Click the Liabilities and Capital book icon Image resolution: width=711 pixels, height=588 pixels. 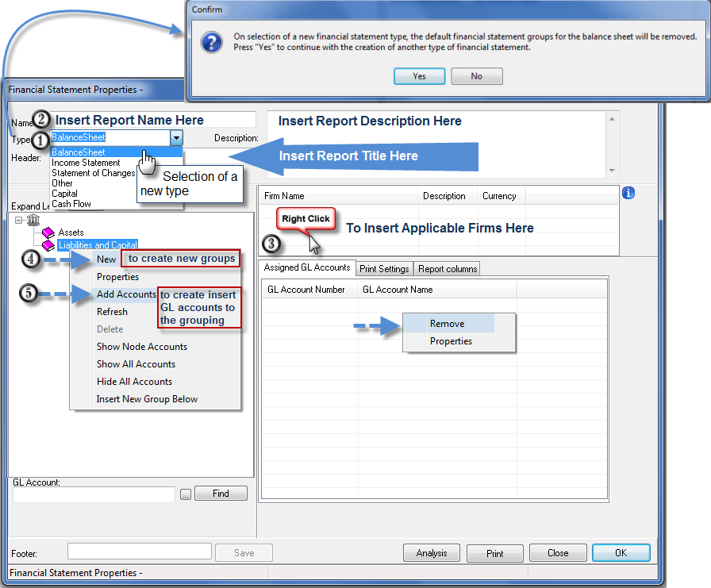[48, 245]
